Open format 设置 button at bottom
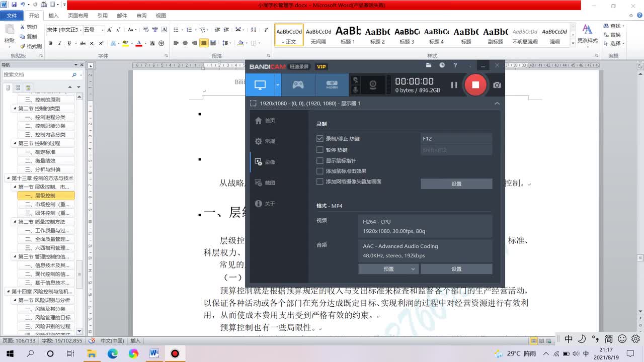 [456, 269]
